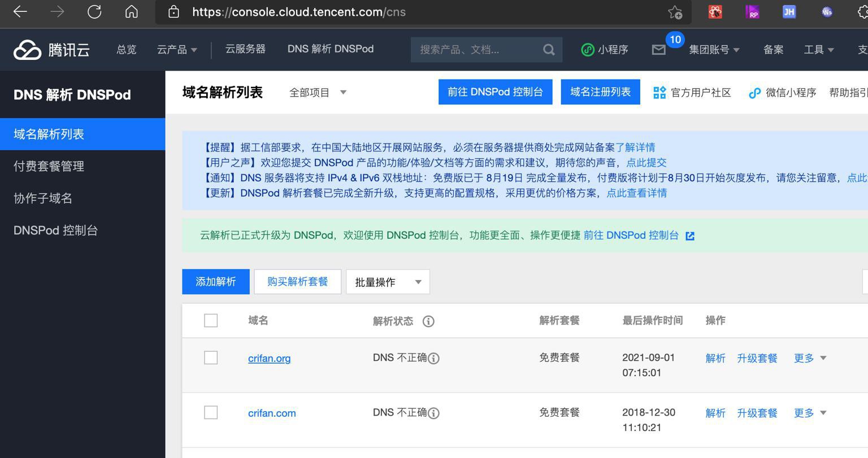Click the Tencent Cloud logo

[x=51, y=50]
